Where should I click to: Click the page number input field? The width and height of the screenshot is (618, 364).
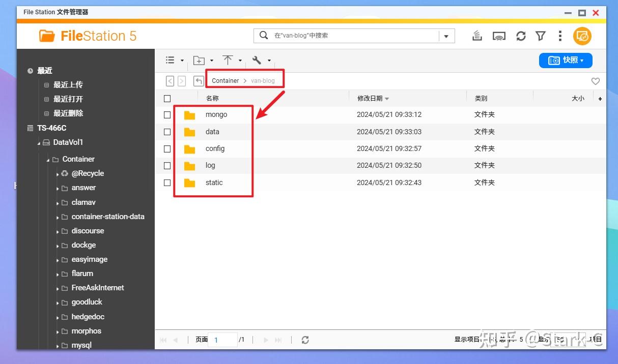pos(223,340)
